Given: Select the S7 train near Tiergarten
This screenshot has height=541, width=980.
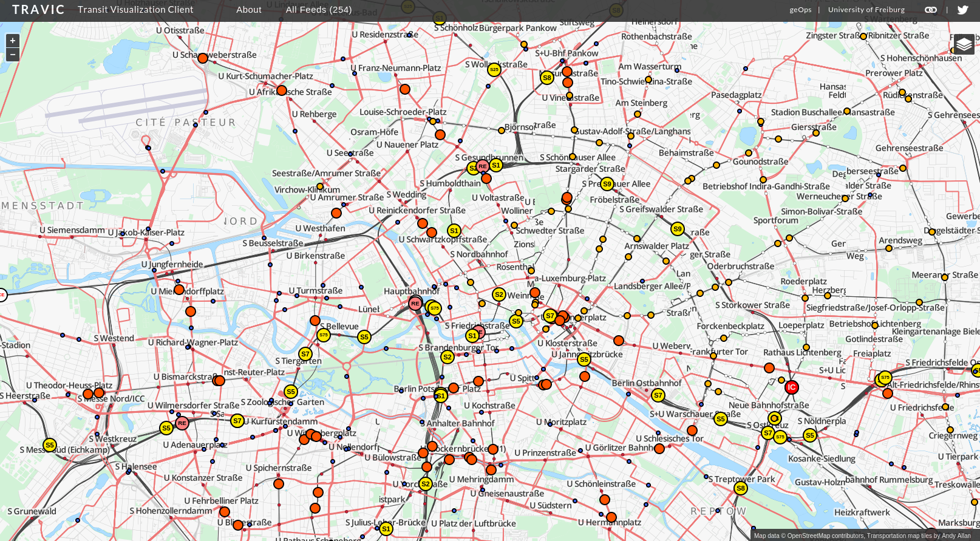Looking at the screenshot, I should click(305, 353).
